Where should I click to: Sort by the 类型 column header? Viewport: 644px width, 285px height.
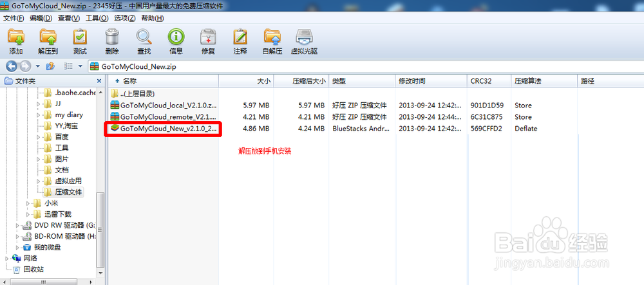(x=362, y=81)
